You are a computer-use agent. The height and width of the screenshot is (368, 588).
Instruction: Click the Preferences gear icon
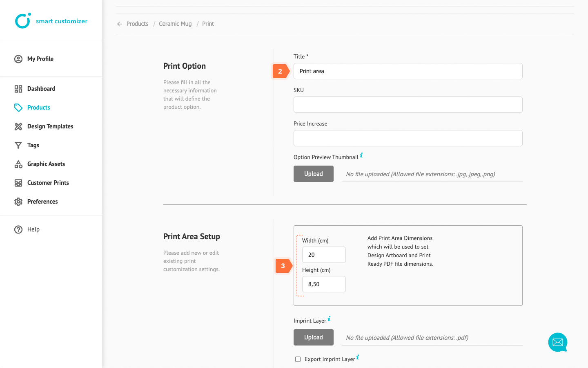tap(18, 202)
